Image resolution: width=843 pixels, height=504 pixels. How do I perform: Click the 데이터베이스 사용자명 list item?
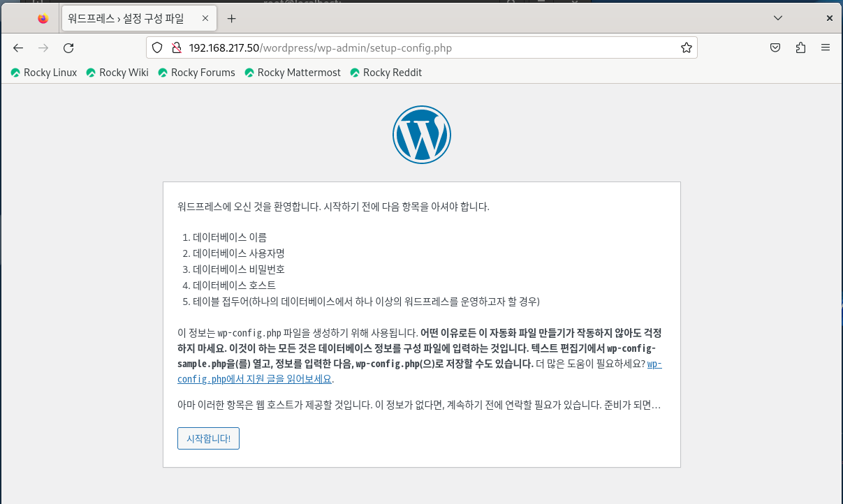click(239, 253)
